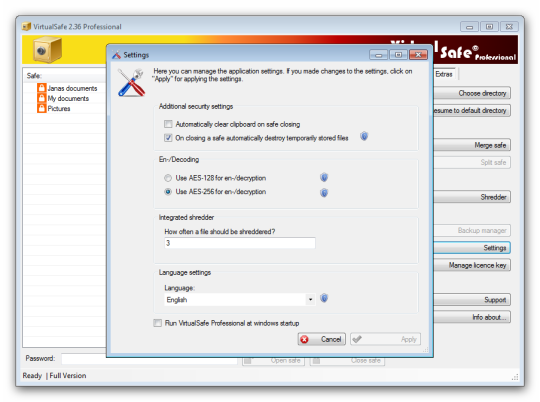Click the Choose directory button

[472, 93]
